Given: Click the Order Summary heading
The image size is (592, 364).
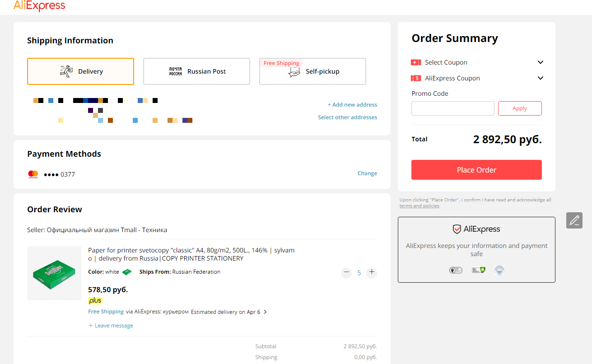Looking at the screenshot, I should click(x=455, y=38).
